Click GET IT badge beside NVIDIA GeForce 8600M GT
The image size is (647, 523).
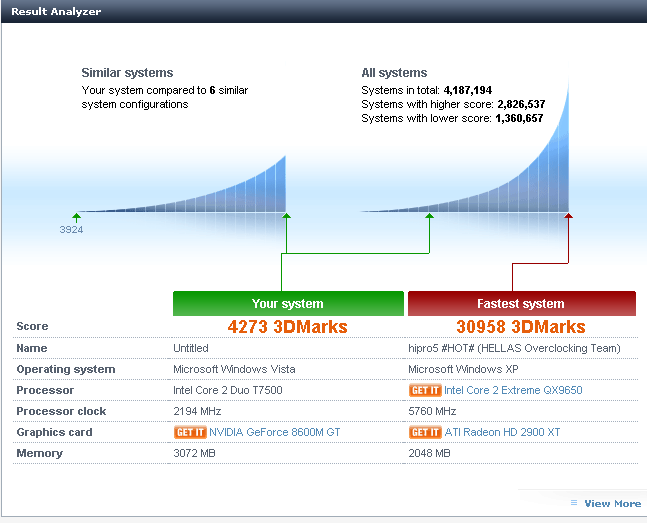[190, 432]
